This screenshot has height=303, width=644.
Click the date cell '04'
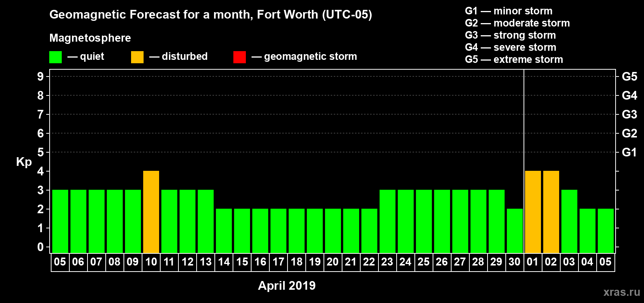pos(588,262)
